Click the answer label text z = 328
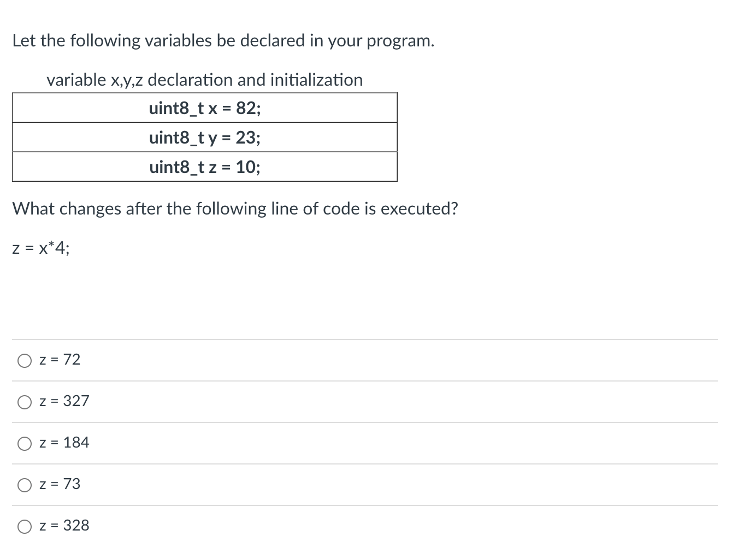 click(64, 526)
